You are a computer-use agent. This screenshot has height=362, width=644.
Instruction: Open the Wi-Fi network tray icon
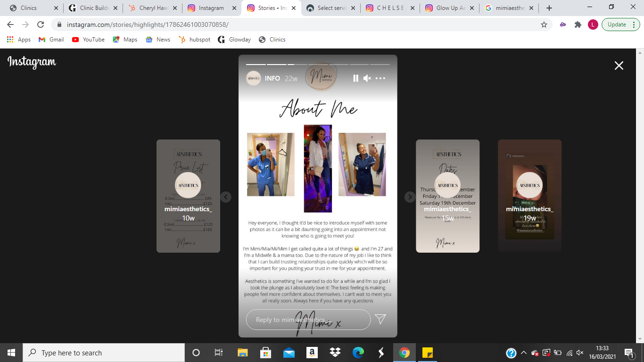tap(570, 353)
